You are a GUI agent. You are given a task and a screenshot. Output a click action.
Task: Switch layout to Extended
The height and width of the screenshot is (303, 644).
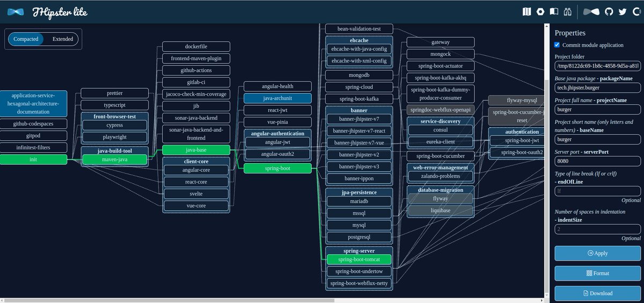62,39
